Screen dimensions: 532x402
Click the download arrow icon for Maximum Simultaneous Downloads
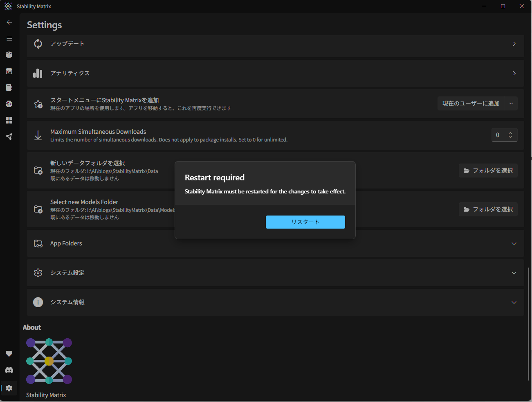pos(38,135)
